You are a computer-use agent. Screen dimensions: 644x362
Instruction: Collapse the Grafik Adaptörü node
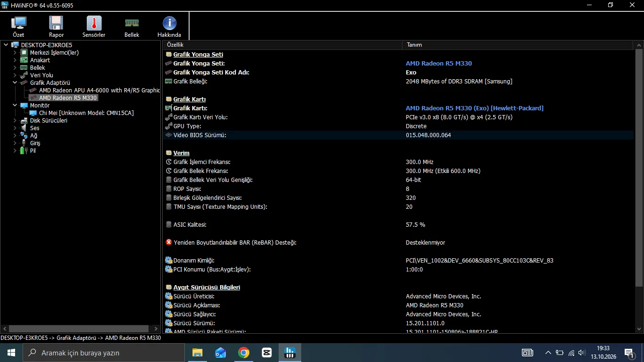click(15, 83)
